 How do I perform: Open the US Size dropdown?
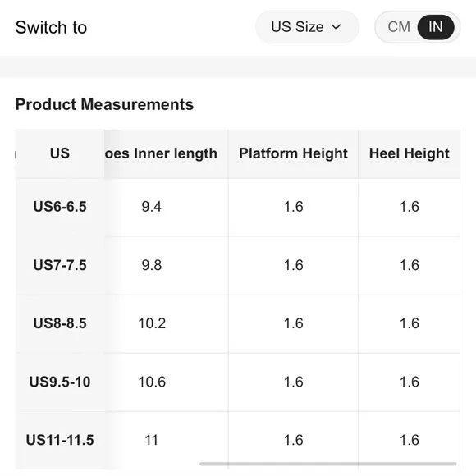click(307, 27)
